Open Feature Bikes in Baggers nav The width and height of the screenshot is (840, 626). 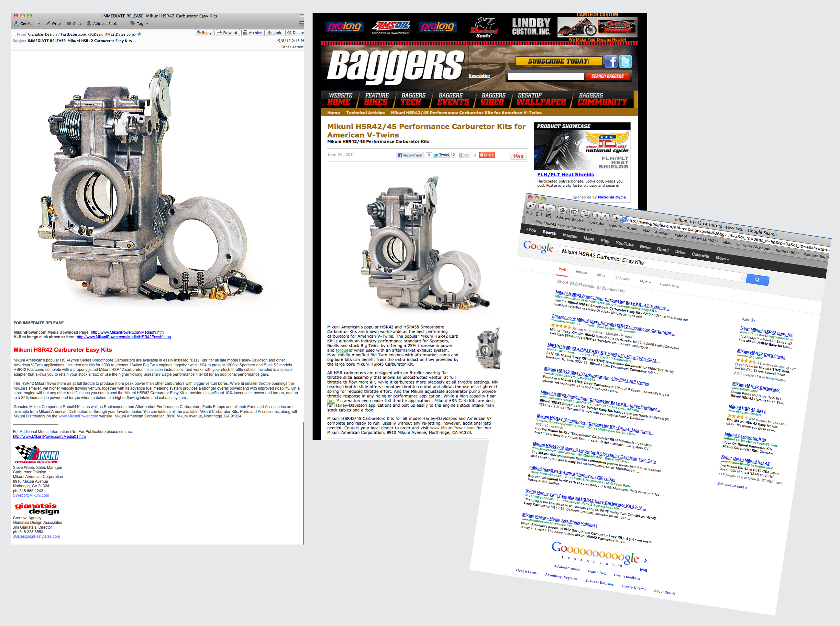[x=376, y=99]
